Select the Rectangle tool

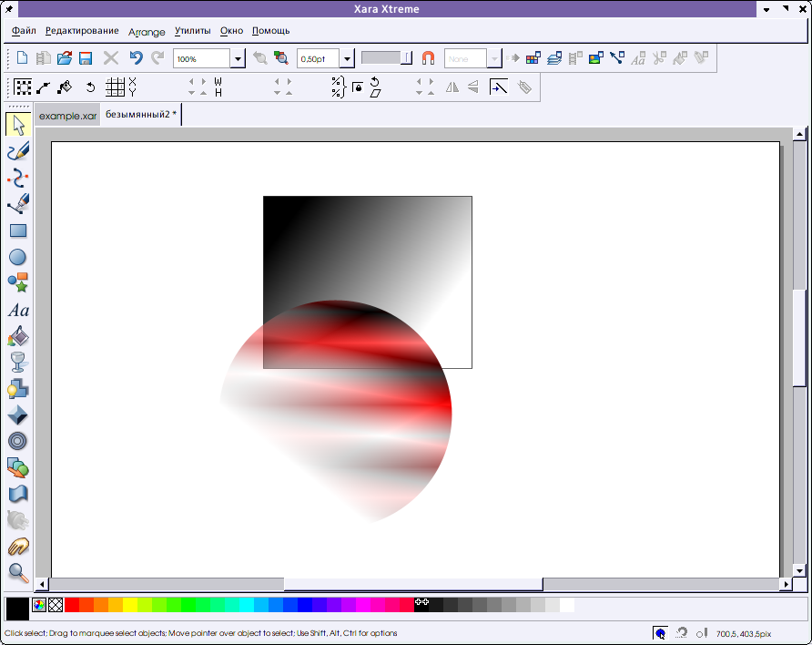(17, 230)
